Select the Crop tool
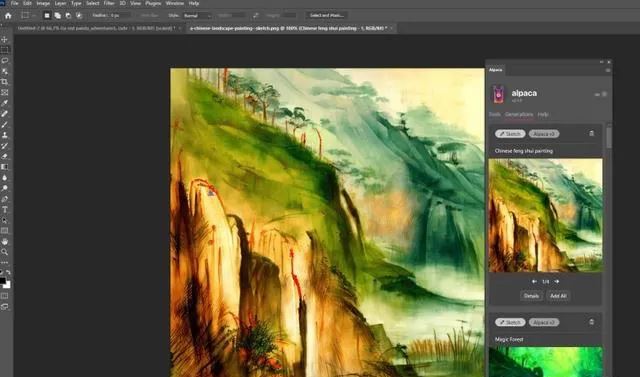Image resolution: width=640 pixels, height=377 pixels. coord(4,82)
